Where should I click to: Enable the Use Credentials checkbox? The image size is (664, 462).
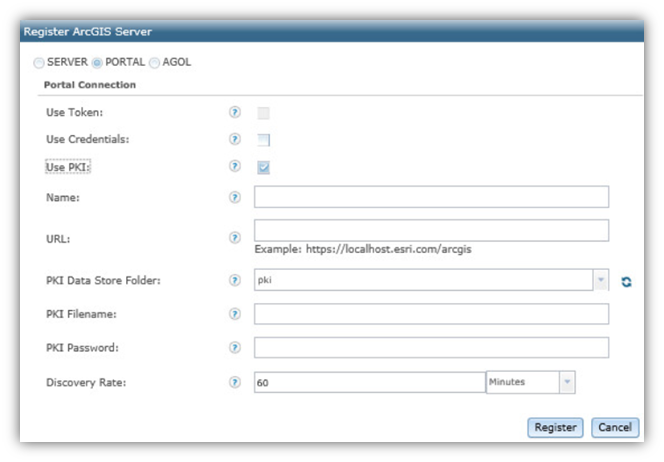pos(263,140)
